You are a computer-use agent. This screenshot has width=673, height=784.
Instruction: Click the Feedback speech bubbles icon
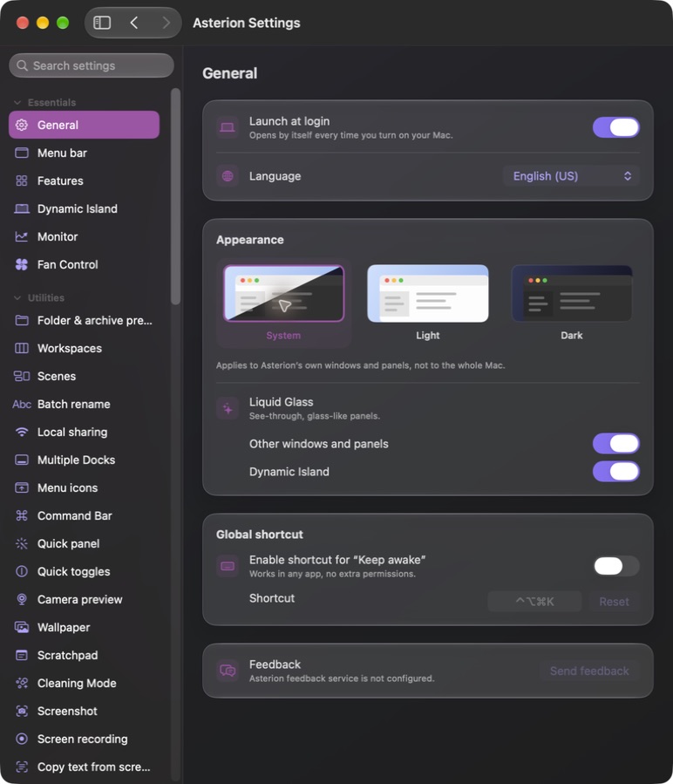228,671
